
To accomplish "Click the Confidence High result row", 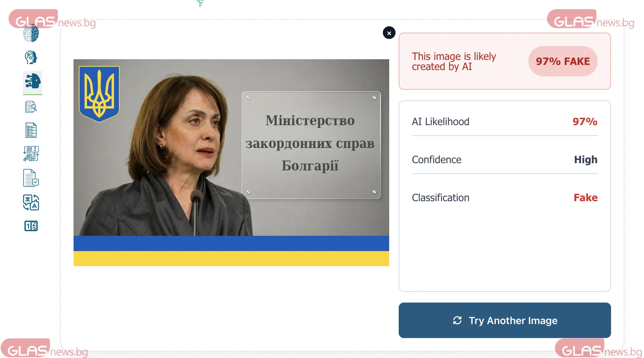I will pyautogui.click(x=505, y=160).
